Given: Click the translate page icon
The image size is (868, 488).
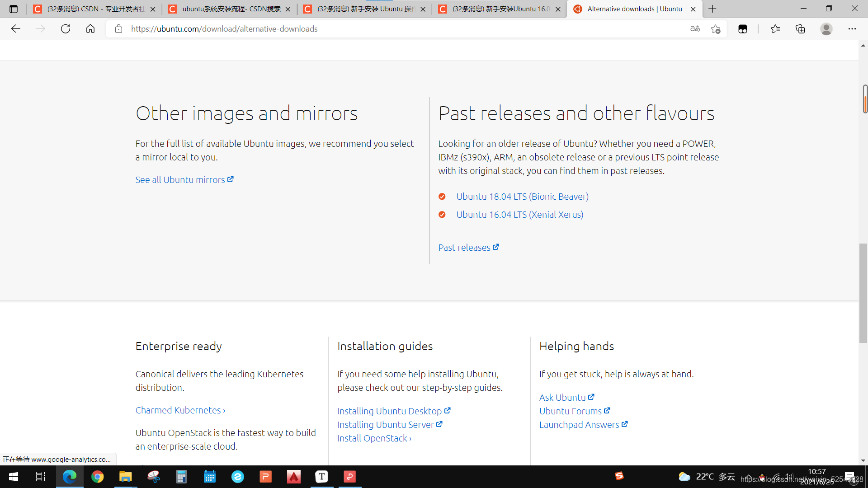Looking at the screenshot, I should pos(695,29).
